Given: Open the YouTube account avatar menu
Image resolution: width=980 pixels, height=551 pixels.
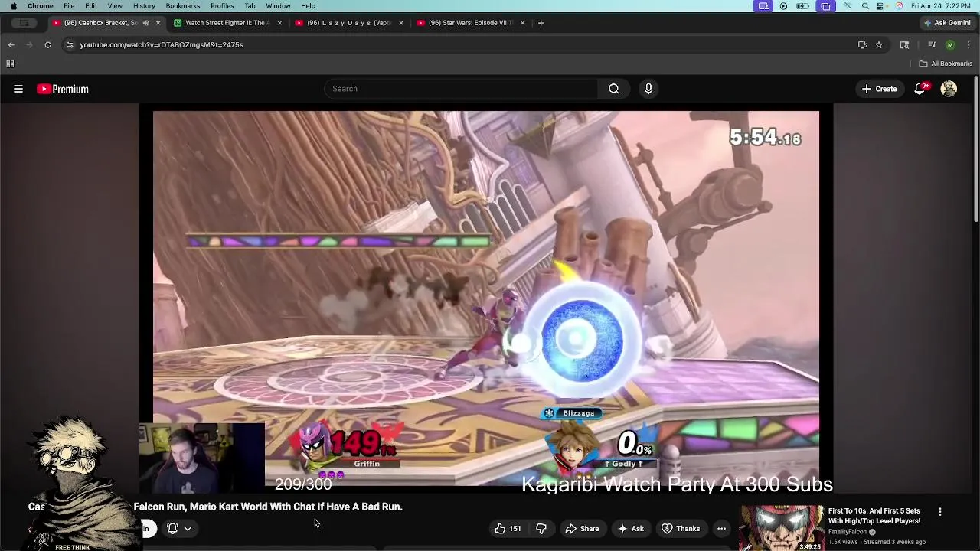Looking at the screenshot, I should (949, 89).
